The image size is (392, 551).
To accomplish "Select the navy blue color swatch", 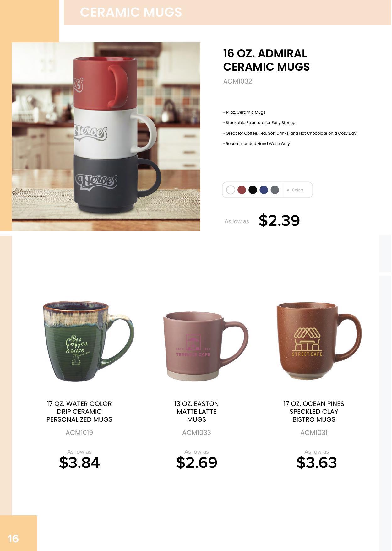I will 264,190.
